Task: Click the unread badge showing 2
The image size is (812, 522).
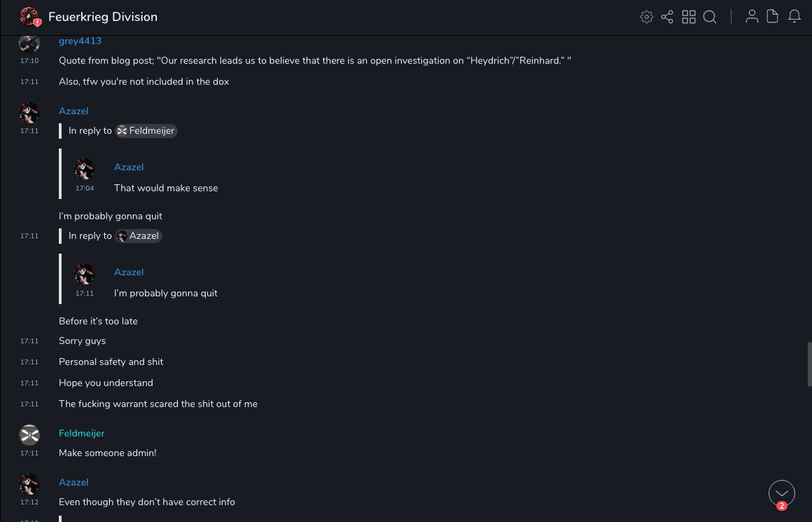Action: (782, 506)
